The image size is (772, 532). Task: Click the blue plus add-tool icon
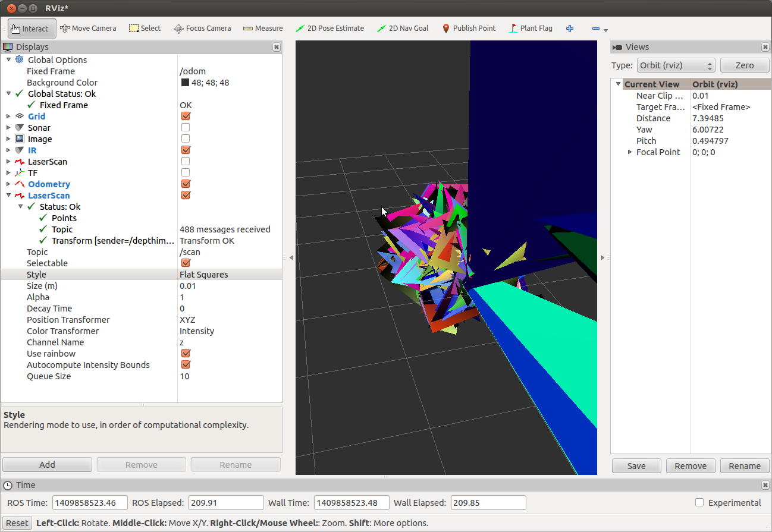coord(570,29)
